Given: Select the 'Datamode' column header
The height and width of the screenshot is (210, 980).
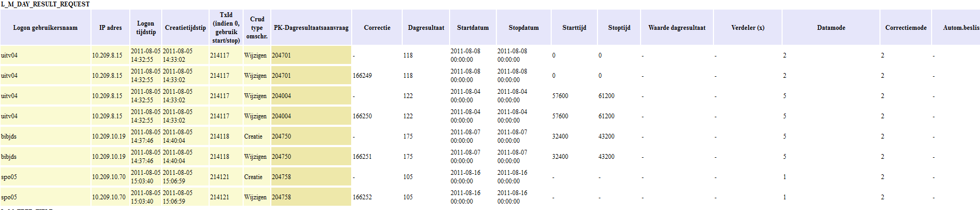Looking at the screenshot, I should click(831, 28).
